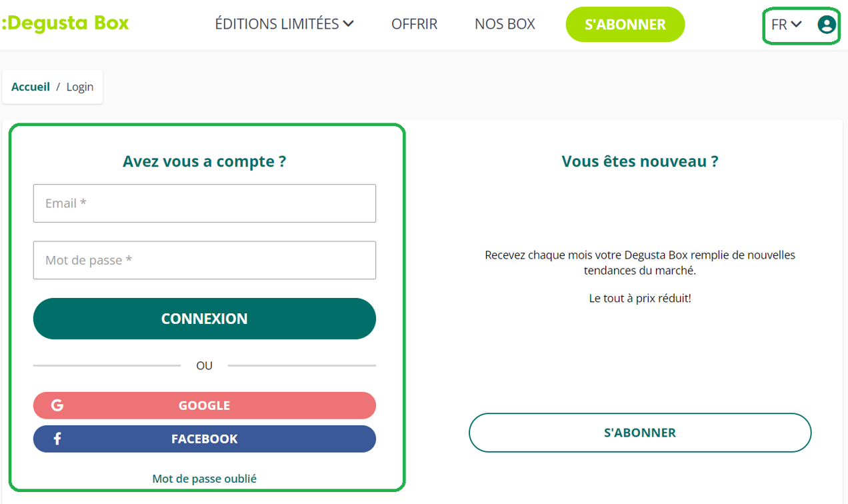The width and height of the screenshot is (848, 504).
Task: Click the Google G logo icon
Action: tap(57, 405)
